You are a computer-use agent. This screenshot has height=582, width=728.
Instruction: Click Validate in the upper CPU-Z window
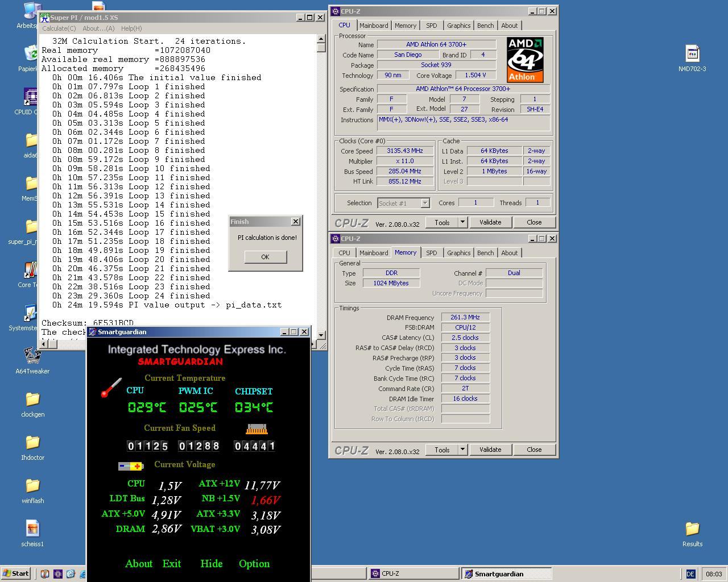coord(490,222)
